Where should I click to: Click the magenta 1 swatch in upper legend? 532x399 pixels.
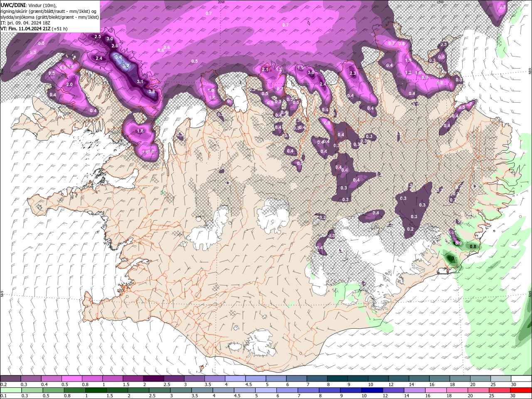112,379
